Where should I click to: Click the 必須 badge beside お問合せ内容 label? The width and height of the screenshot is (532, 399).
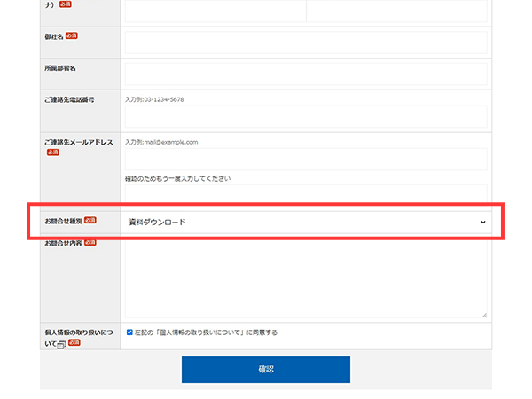(x=90, y=242)
